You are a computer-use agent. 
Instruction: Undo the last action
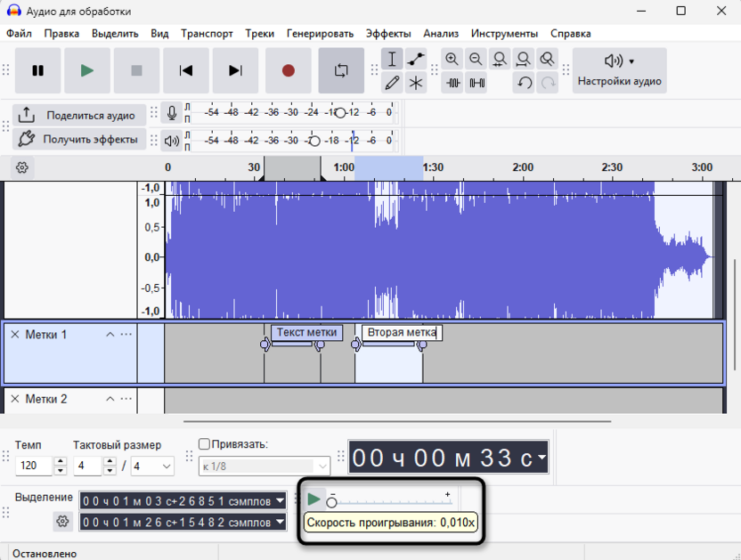[524, 83]
